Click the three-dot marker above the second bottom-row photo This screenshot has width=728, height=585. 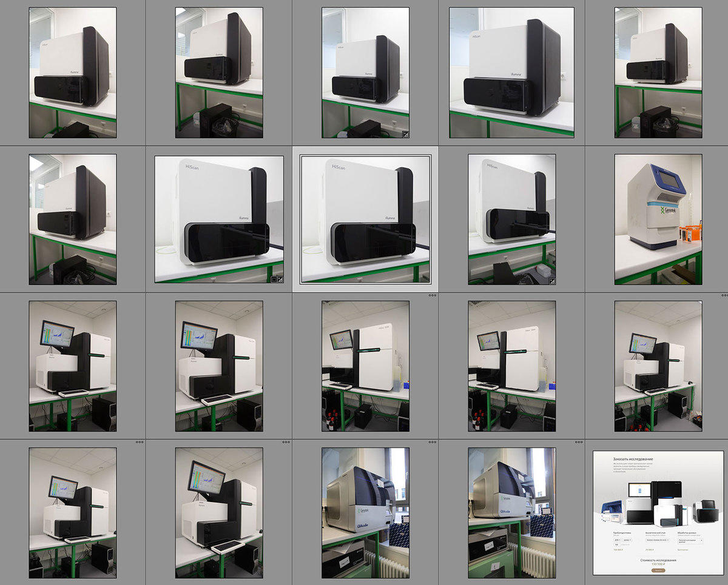286,442
